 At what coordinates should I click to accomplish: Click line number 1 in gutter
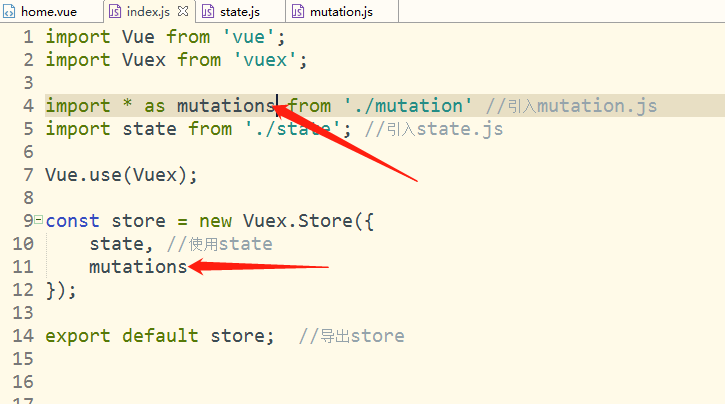point(29,37)
